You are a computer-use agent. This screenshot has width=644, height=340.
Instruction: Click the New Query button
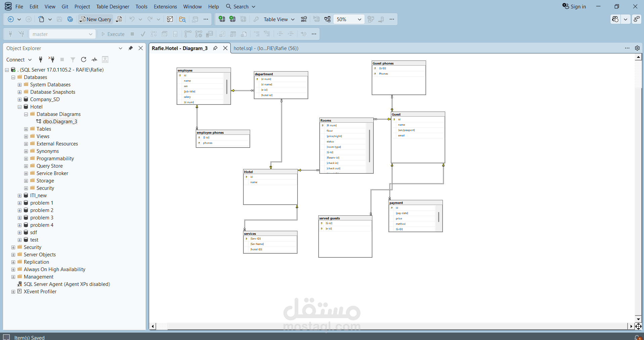point(95,19)
